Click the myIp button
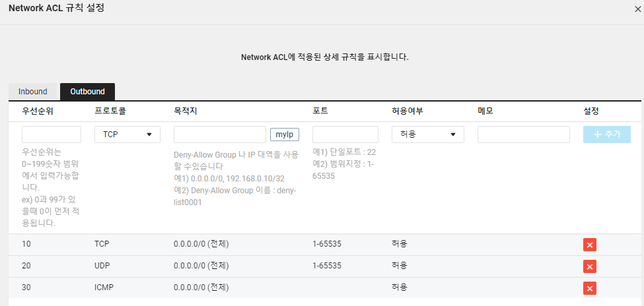644x306 pixels. point(284,135)
